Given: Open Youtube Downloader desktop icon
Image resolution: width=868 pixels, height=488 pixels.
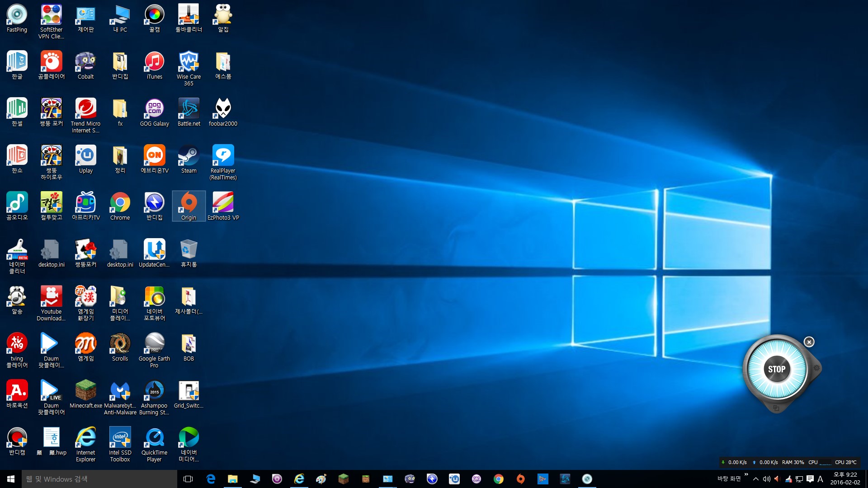Looking at the screenshot, I should coord(51,304).
